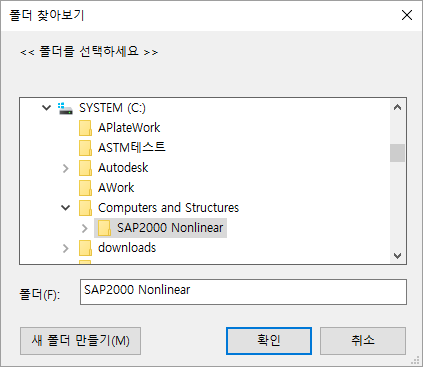Select the Autodesk folder name
This screenshot has width=423, height=367.
coord(123,168)
